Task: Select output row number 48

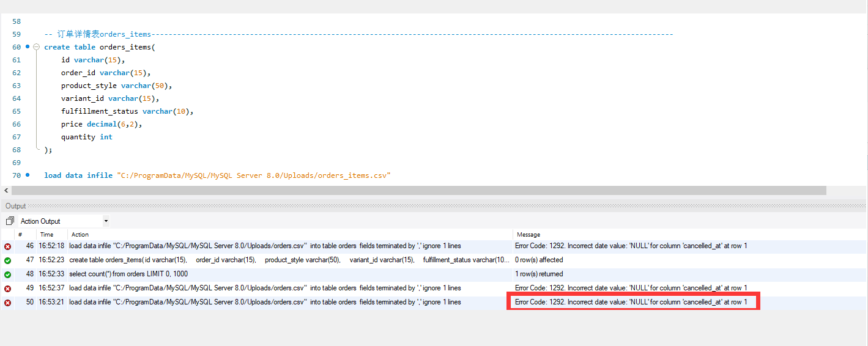Action: click(x=30, y=274)
